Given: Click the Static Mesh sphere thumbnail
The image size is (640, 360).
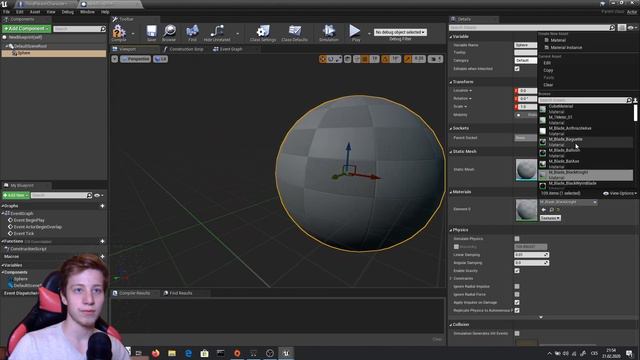Looking at the screenshot, I should [526, 169].
